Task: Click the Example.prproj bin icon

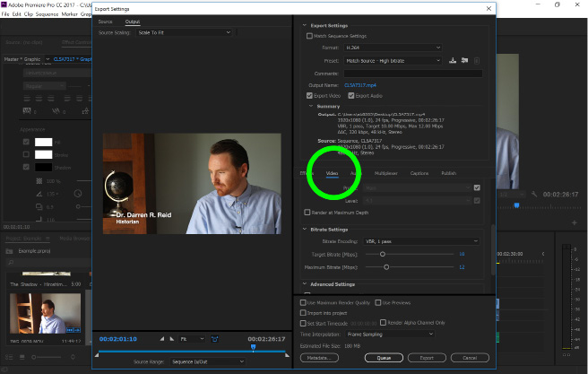Action: [x=9, y=250]
